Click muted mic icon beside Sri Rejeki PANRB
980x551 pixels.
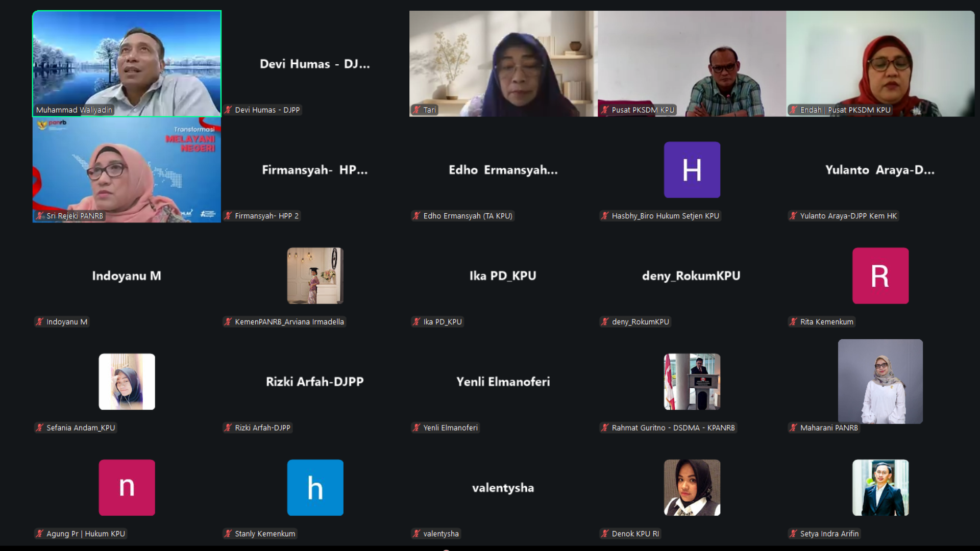(40, 216)
